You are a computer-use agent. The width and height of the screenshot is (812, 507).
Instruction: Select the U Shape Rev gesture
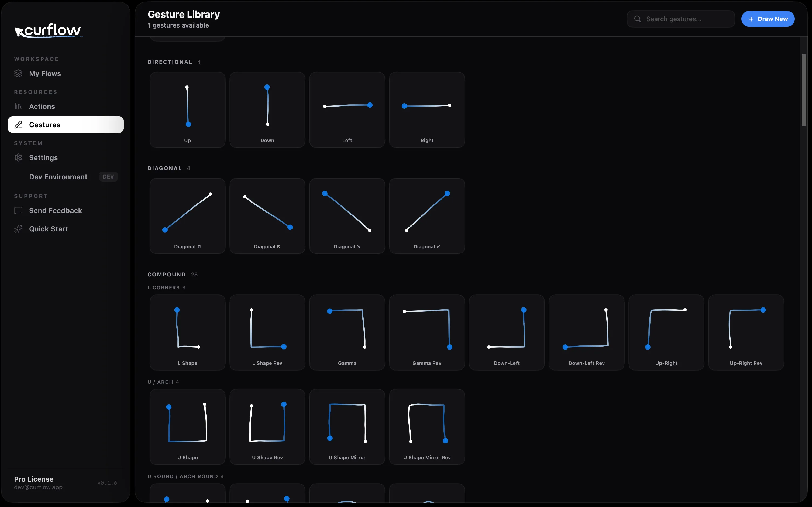click(x=267, y=427)
